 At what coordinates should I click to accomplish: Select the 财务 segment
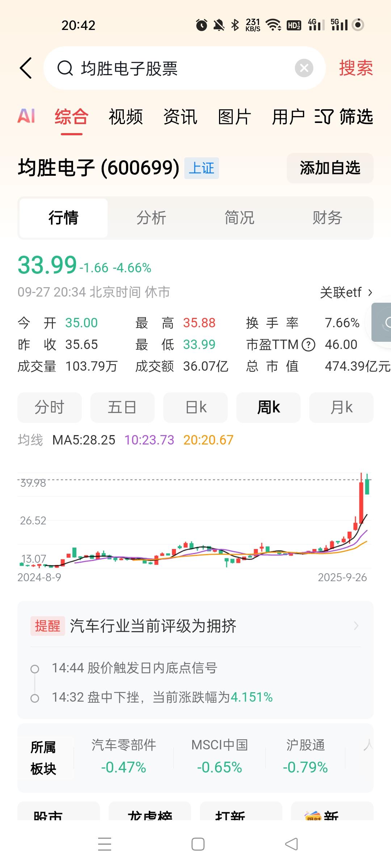coord(327,218)
